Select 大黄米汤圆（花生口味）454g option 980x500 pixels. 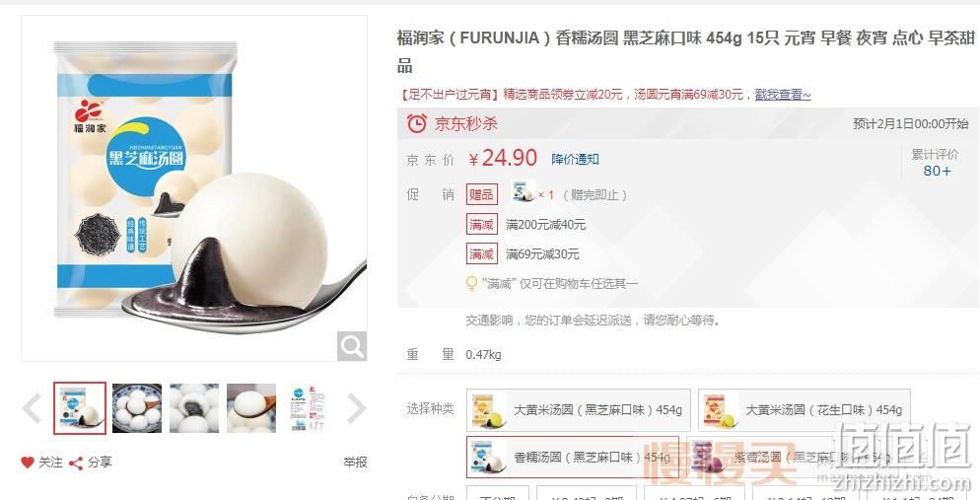point(804,410)
